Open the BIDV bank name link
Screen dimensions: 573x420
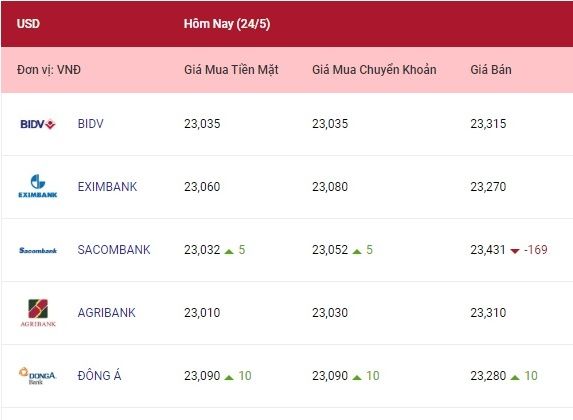tap(91, 124)
